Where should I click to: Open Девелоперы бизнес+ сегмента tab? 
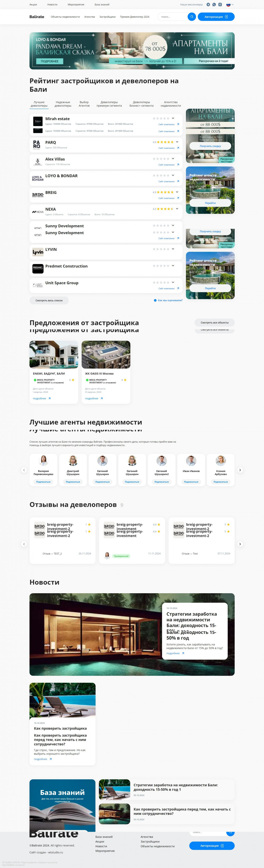click(142, 104)
